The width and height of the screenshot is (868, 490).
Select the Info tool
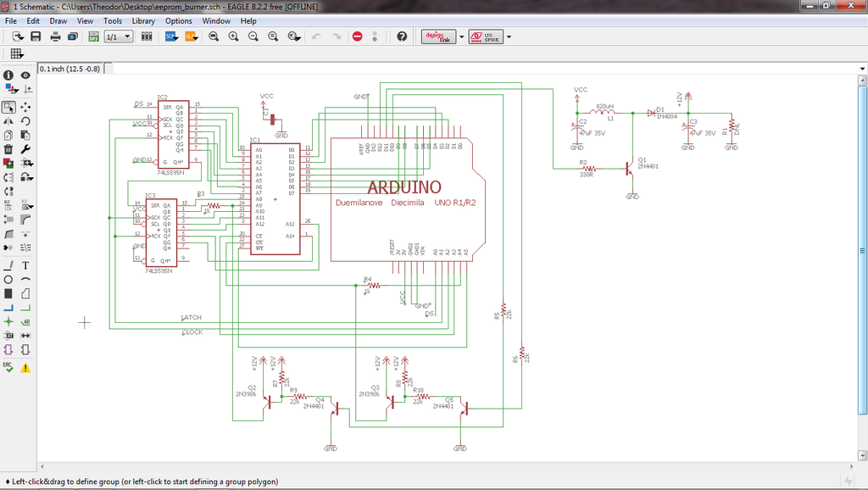(8, 75)
